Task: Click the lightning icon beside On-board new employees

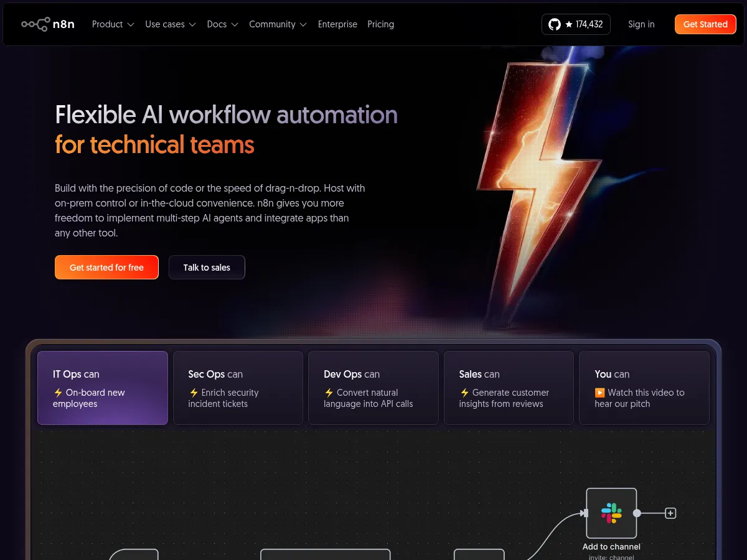Action: click(x=58, y=393)
